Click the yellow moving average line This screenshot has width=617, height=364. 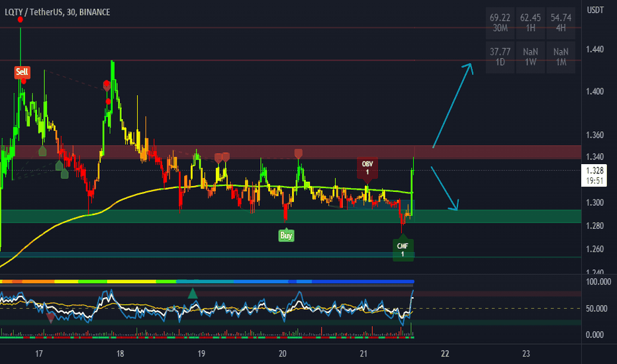click(118, 201)
